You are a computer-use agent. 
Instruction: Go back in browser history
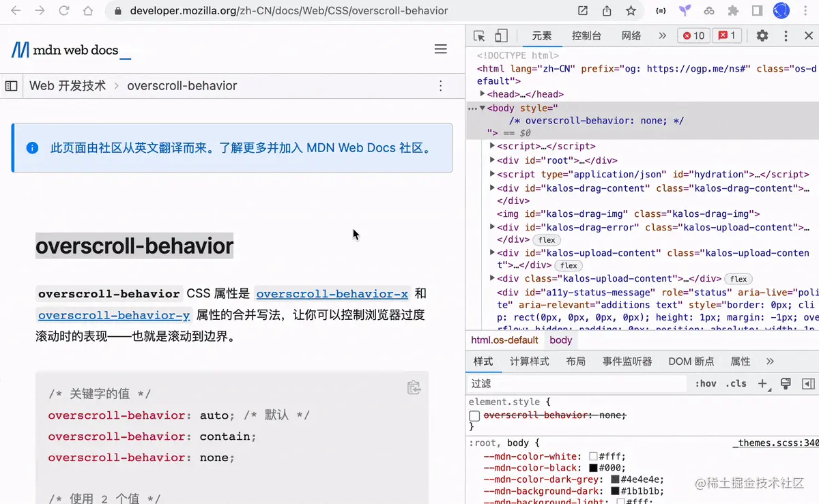coord(16,11)
